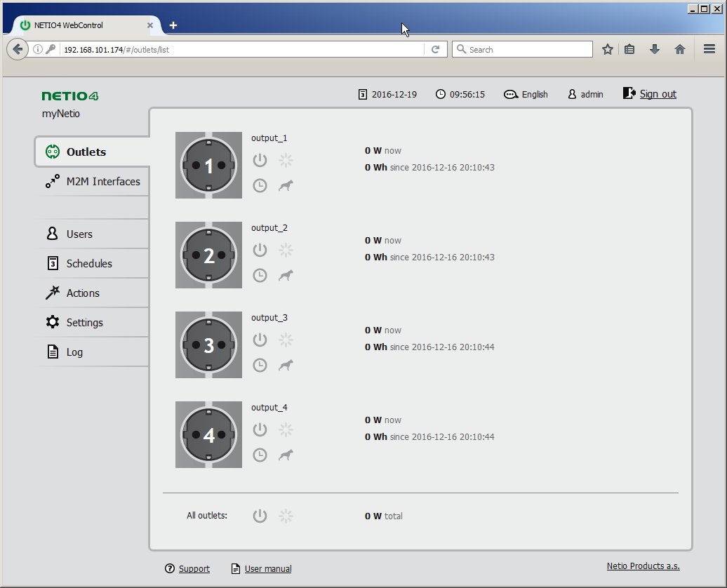This screenshot has width=727, height=588.
Task: Click the browser home icon
Action: coord(679,49)
